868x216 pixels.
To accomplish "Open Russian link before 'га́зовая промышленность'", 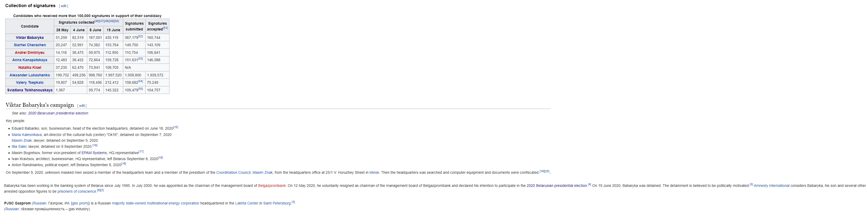I will pyautogui.click(x=12, y=209).
